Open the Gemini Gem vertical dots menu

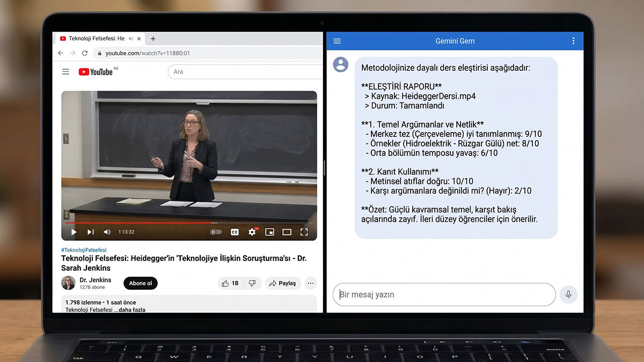coord(573,41)
